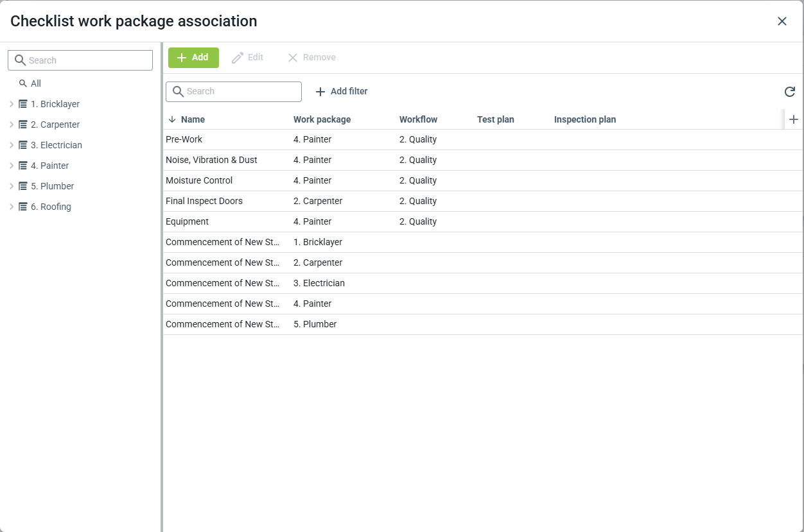Expand the 4. Painter tree node
Viewport: 804px width, 532px height.
click(12, 166)
